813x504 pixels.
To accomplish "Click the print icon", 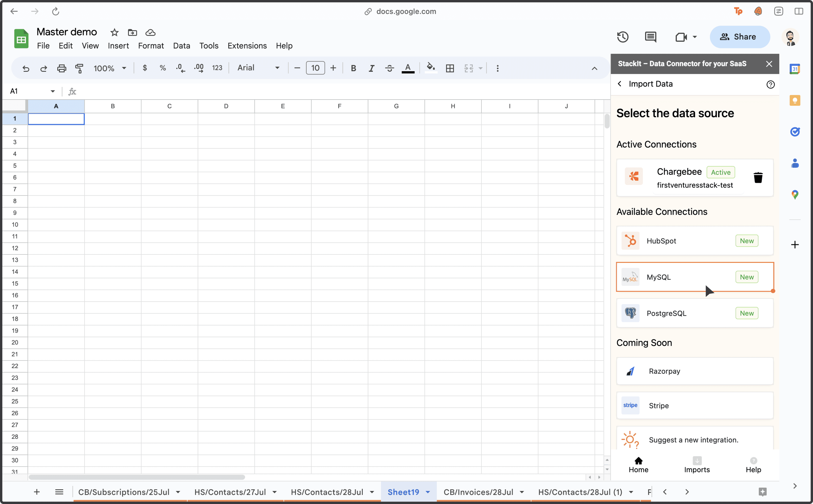I will click(62, 68).
